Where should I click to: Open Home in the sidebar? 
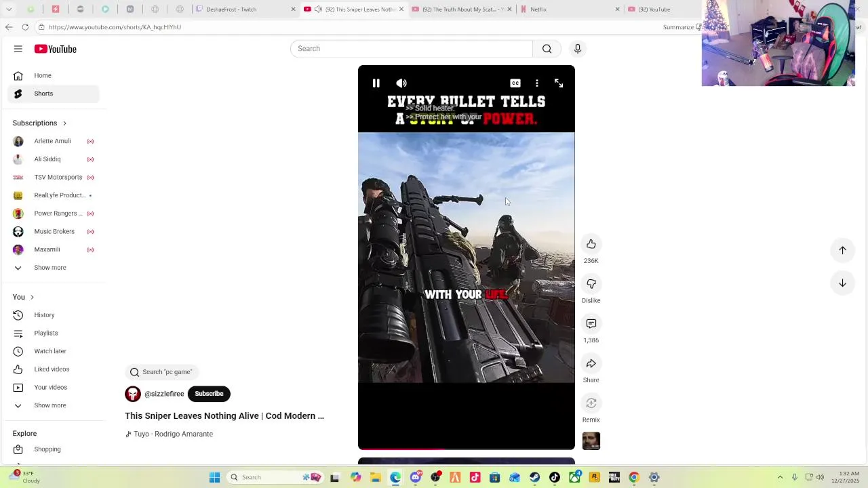(x=54, y=75)
